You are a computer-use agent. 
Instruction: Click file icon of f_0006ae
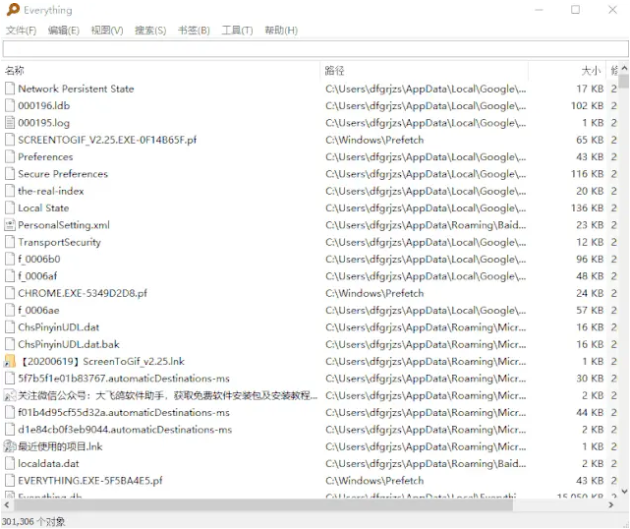coord(10,310)
